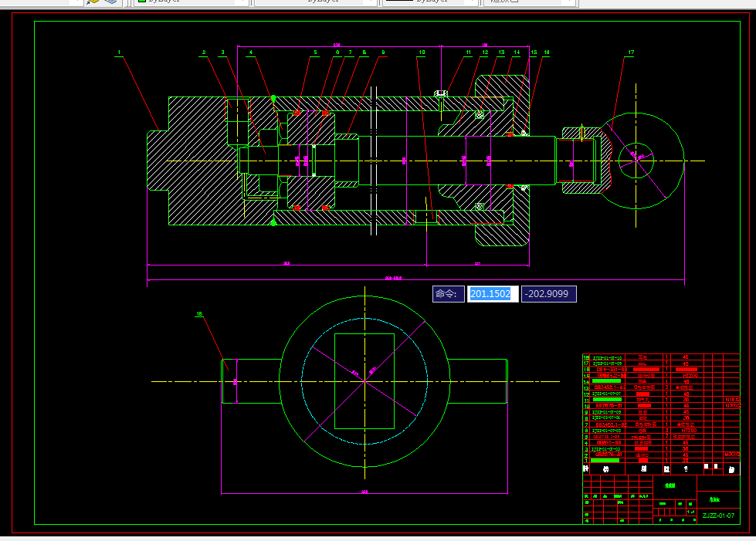Select part callout number 17 above the eyelet circle
The width and height of the screenshot is (756, 541).
click(x=631, y=52)
